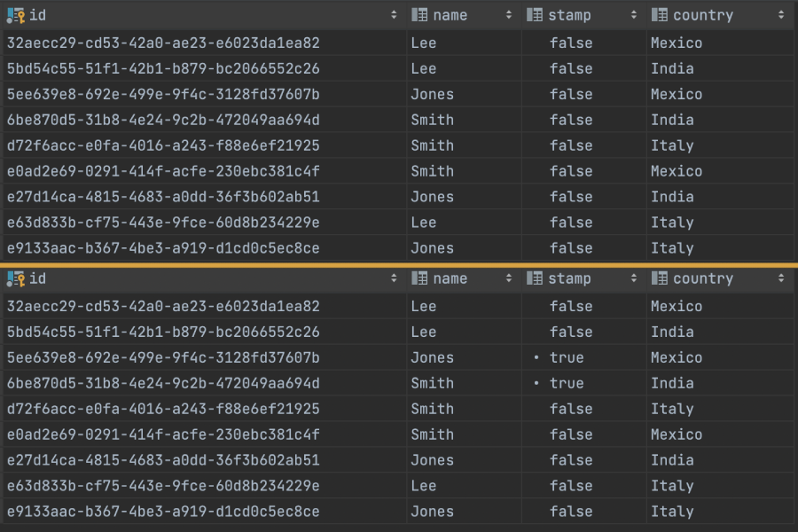
Task: Select country Mexico in lower table e0ad2e69 row
Action: coord(677,434)
